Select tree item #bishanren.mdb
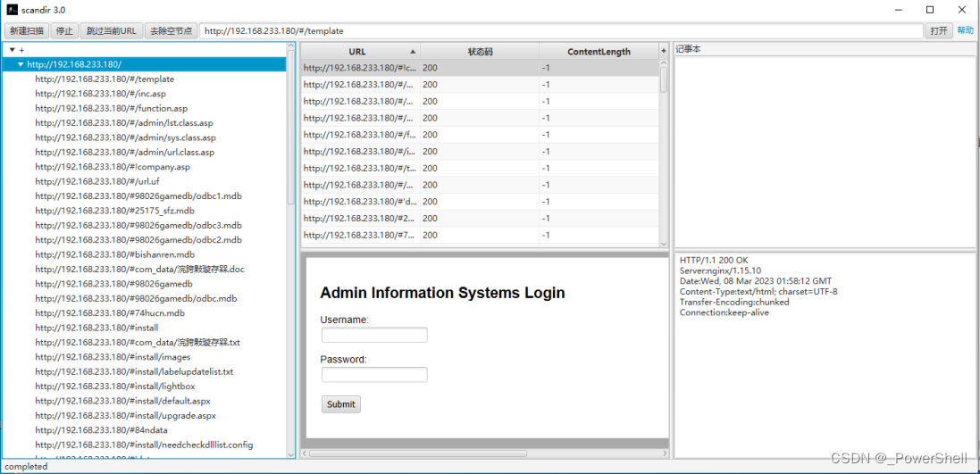This screenshot has width=980, height=474. tap(114, 254)
